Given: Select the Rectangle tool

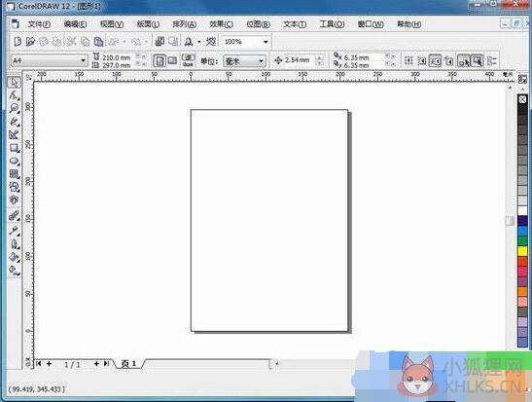Looking at the screenshot, I should point(14,148).
